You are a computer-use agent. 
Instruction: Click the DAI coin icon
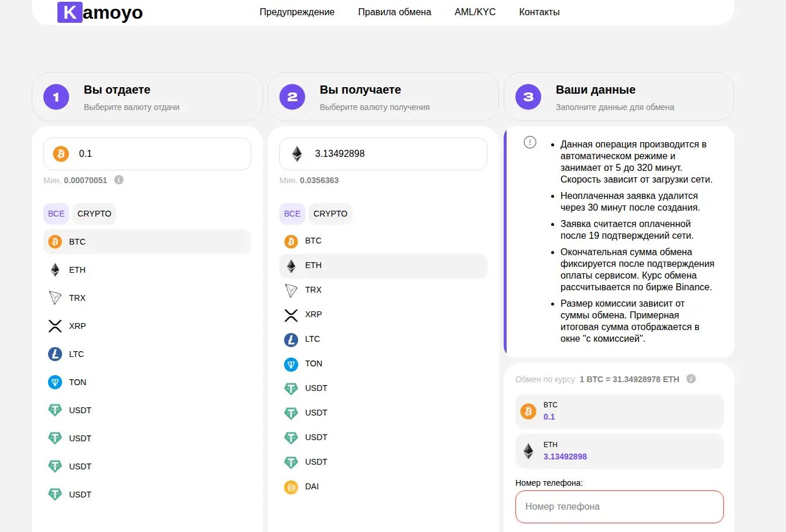pos(291,487)
